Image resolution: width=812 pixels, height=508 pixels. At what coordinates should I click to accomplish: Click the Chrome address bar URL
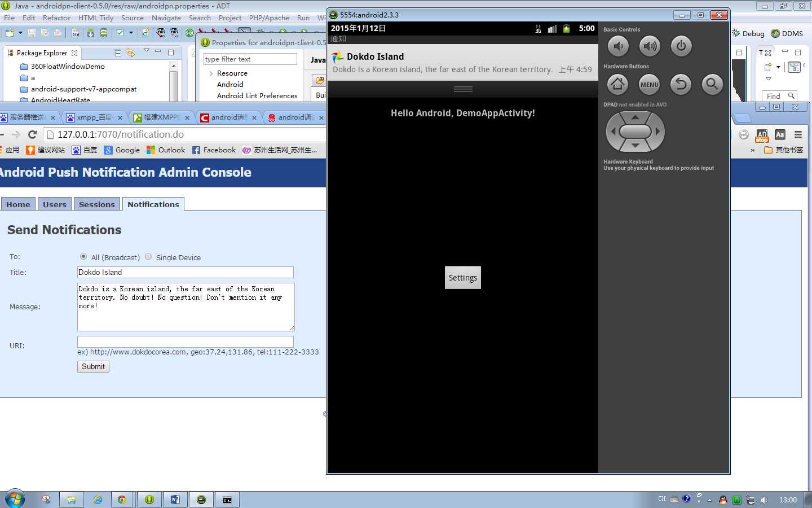[x=121, y=134]
